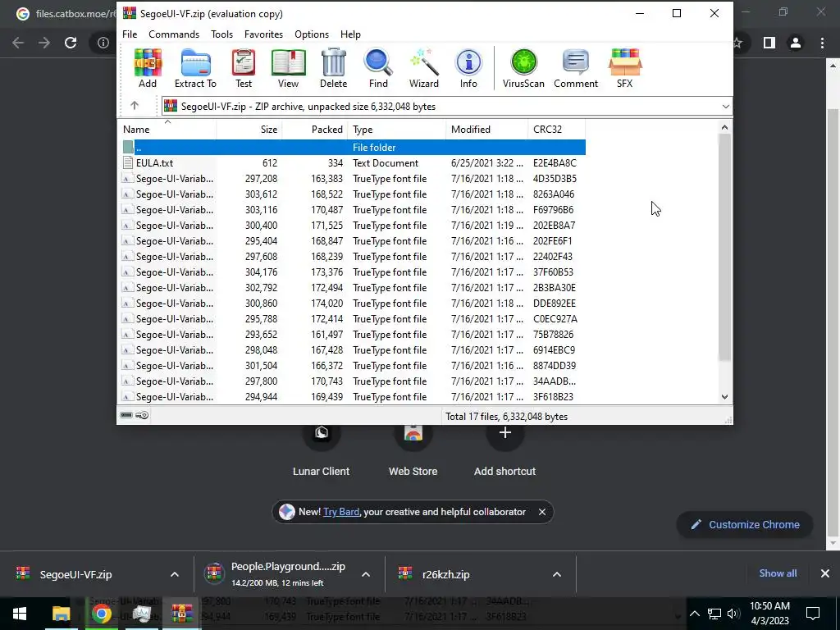Dismiss the Bard promo banner
The image size is (840, 630).
(542, 512)
